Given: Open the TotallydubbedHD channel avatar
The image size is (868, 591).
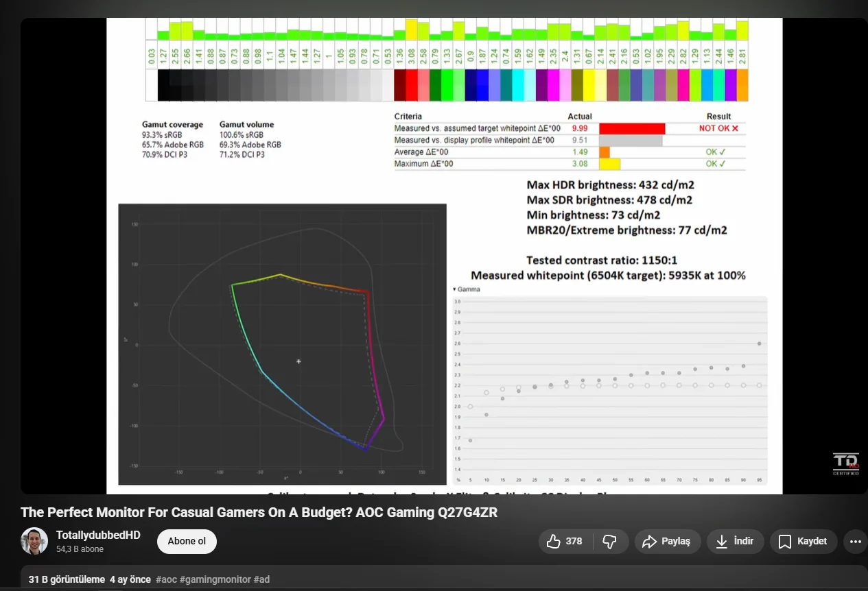Looking at the screenshot, I should [x=34, y=542].
